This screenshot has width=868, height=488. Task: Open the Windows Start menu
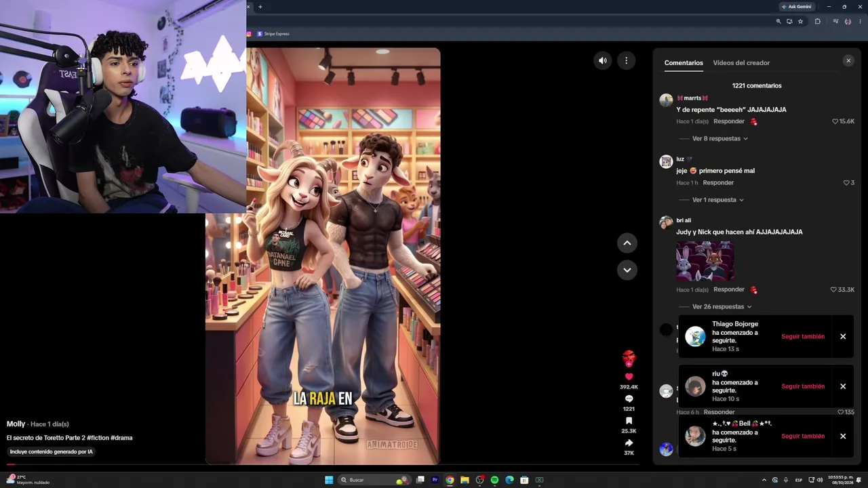click(x=329, y=480)
